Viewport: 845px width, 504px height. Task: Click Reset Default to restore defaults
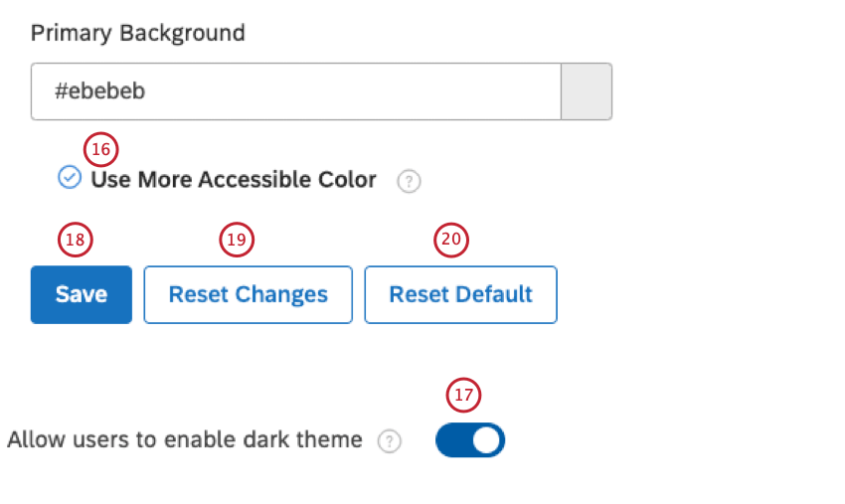point(460,294)
